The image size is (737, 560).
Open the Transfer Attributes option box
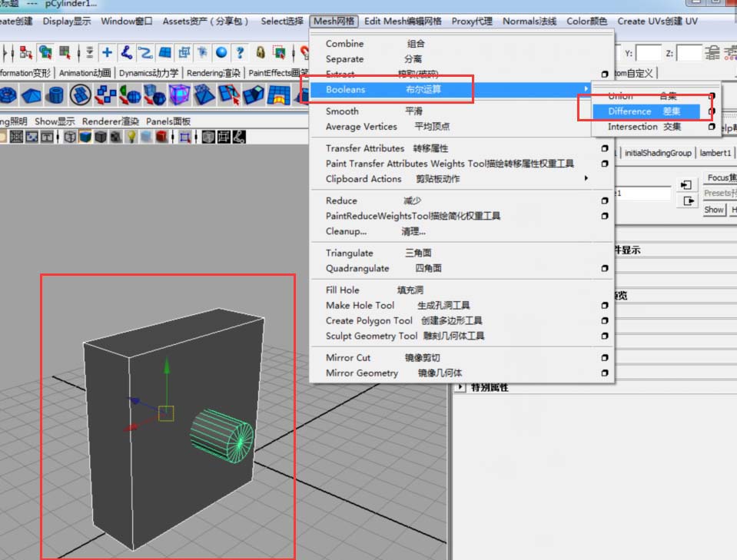[x=605, y=148]
